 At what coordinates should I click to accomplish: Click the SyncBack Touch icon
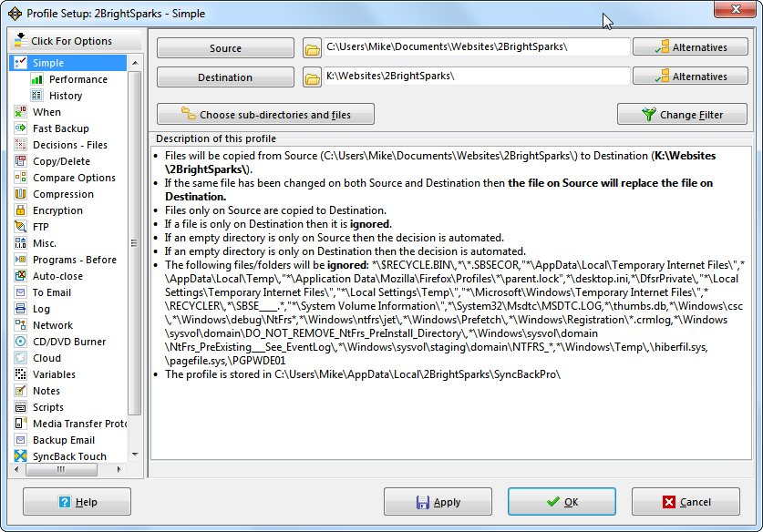coord(20,455)
